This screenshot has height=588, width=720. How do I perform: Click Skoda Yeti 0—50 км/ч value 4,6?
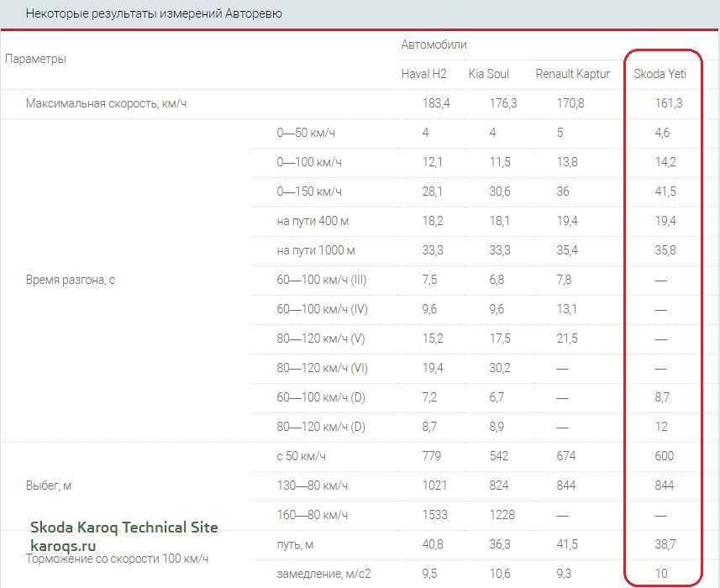pyautogui.click(x=662, y=133)
